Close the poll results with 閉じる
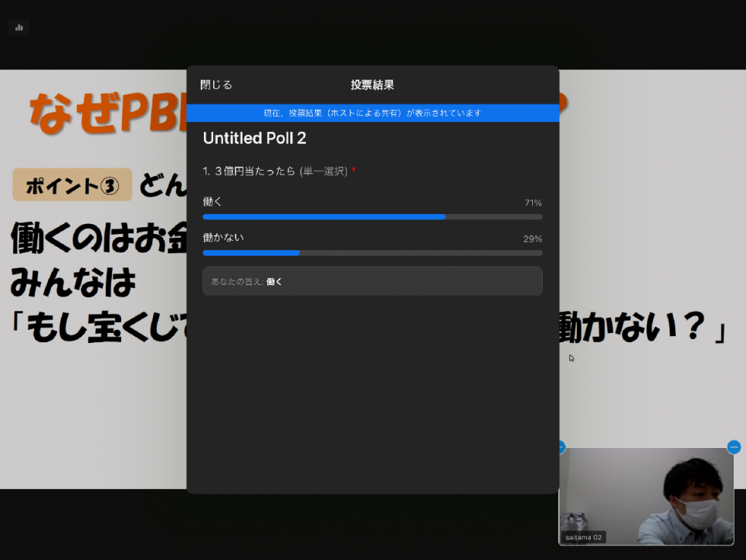The image size is (746, 560). (x=216, y=85)
